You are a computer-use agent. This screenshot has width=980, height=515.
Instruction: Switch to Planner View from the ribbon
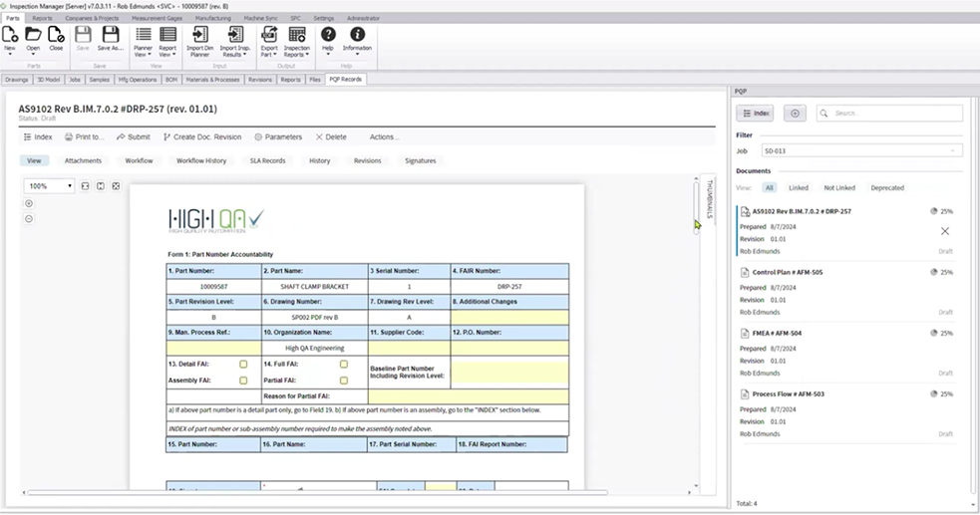(144, 41)
